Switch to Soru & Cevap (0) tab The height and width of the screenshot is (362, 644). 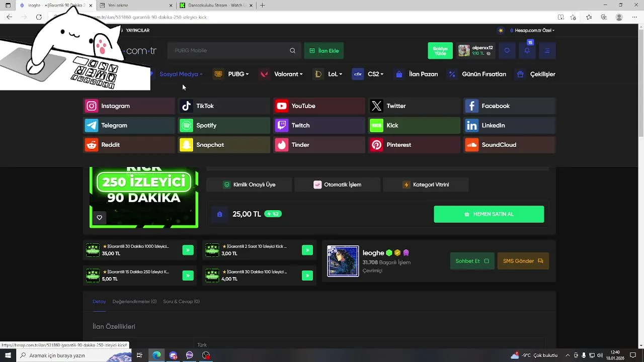click(x=181, y=302)
